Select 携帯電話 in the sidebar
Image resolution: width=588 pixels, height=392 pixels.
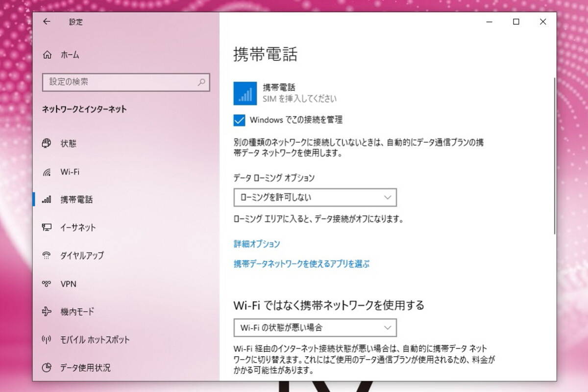126,200
